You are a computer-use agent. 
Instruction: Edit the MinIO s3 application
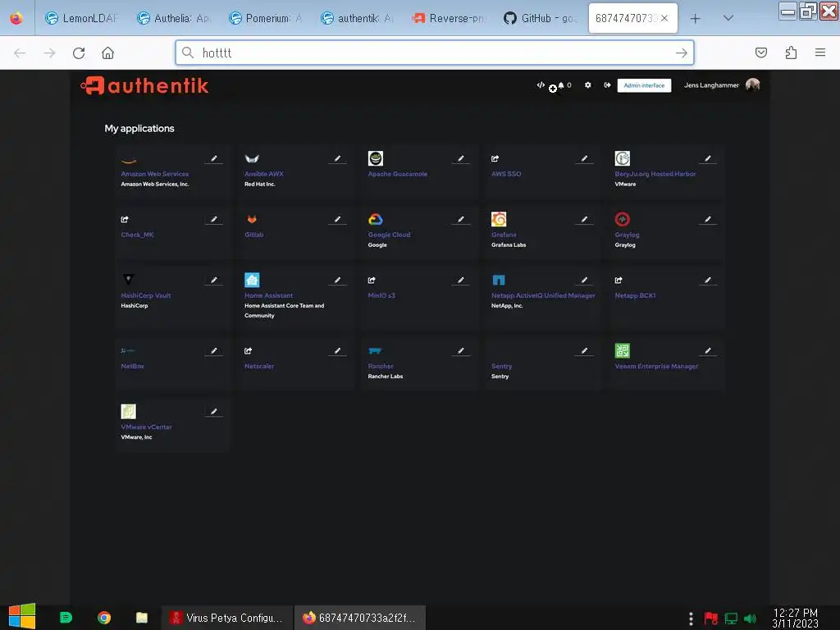[x=461, y=281]
